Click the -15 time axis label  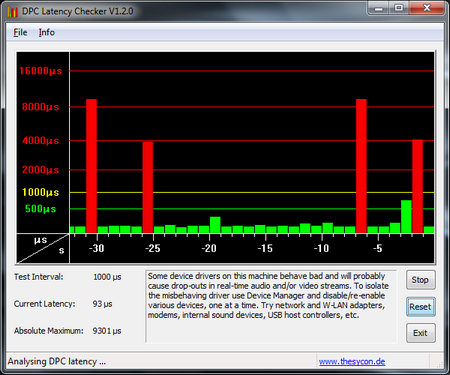tap(265, 248)
